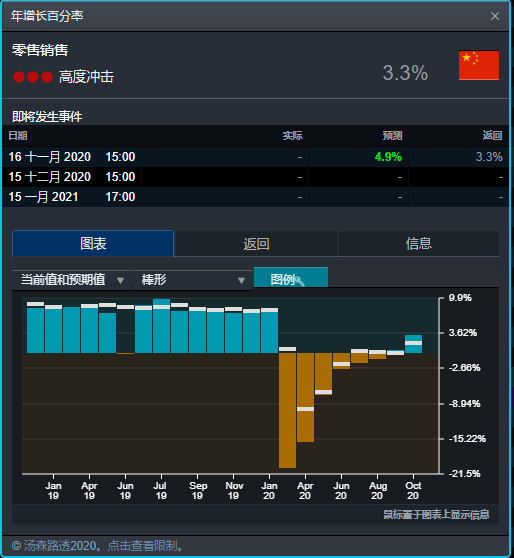
Task: Click the 预测 column header
Action: pyautogui.click(x=392, y=136)
